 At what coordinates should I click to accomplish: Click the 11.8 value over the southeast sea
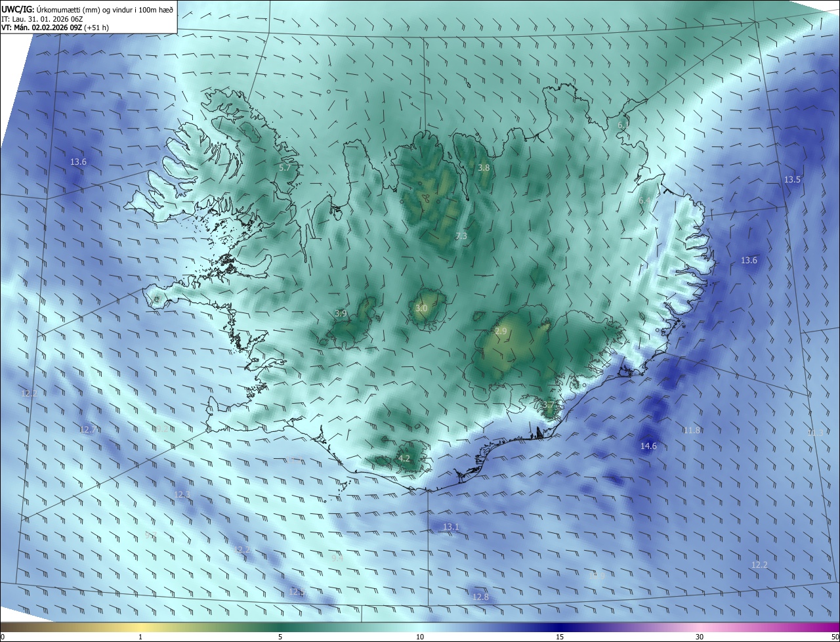pyautogui.click(x=692, y=431)
